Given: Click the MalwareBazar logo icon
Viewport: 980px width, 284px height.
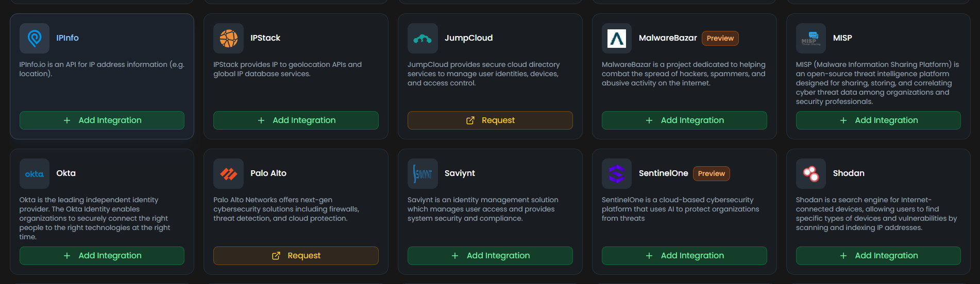Looking at the screenshot, I should 617,38.
